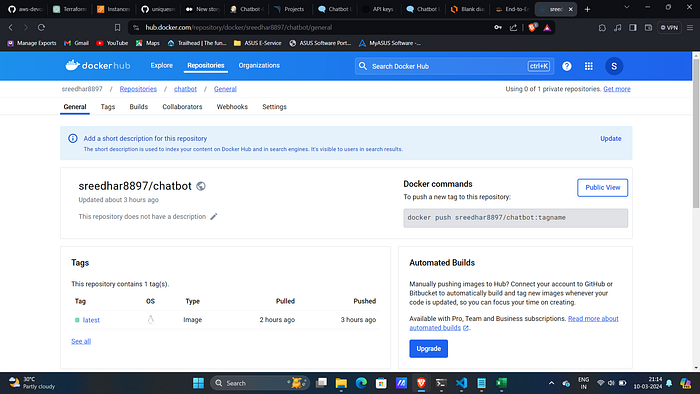Open the See all tags link
Screen dimensions: 700x394
coord(81,341)
